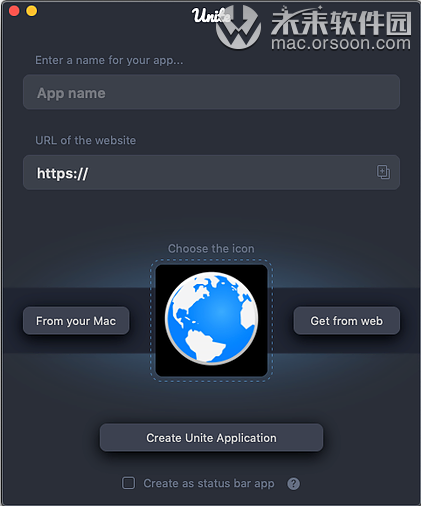Fetch icon with 'Get from web'

pos(347,321)
